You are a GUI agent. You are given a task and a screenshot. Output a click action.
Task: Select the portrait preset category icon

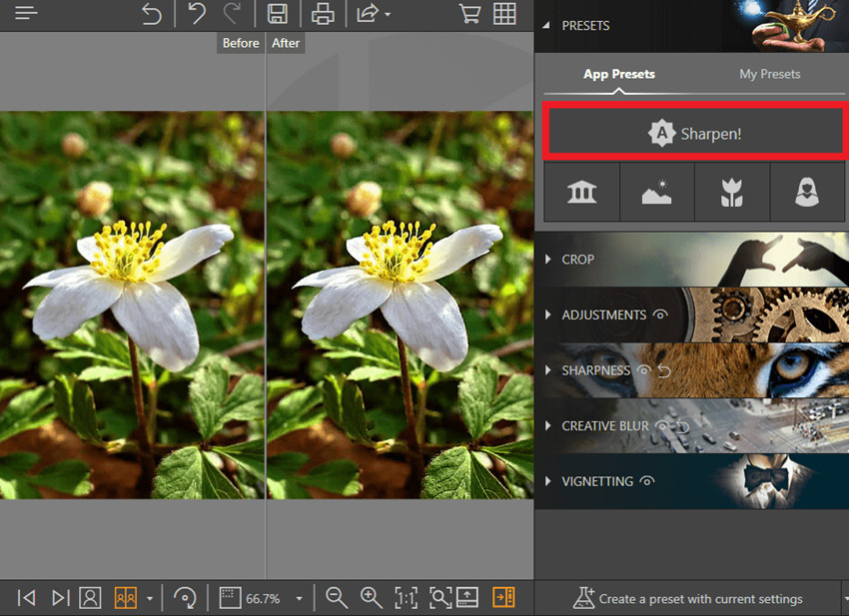click(x=807, y=192)
